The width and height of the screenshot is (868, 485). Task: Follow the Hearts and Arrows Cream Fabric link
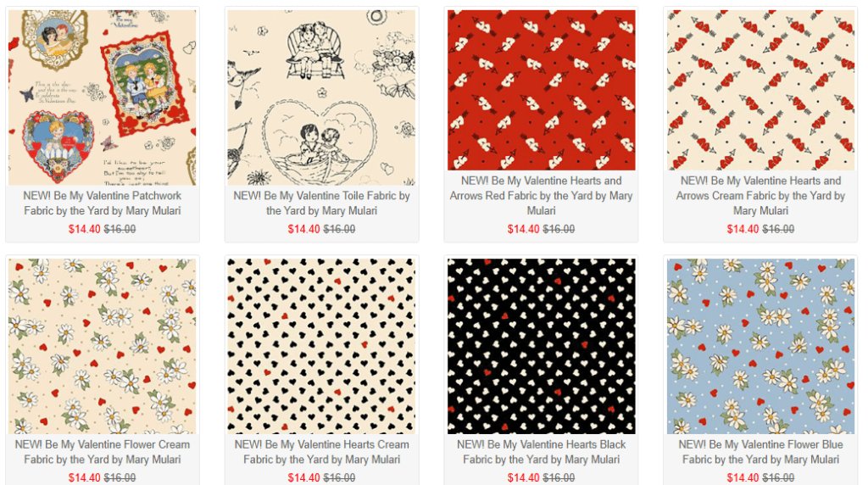[x=760, y=195]
